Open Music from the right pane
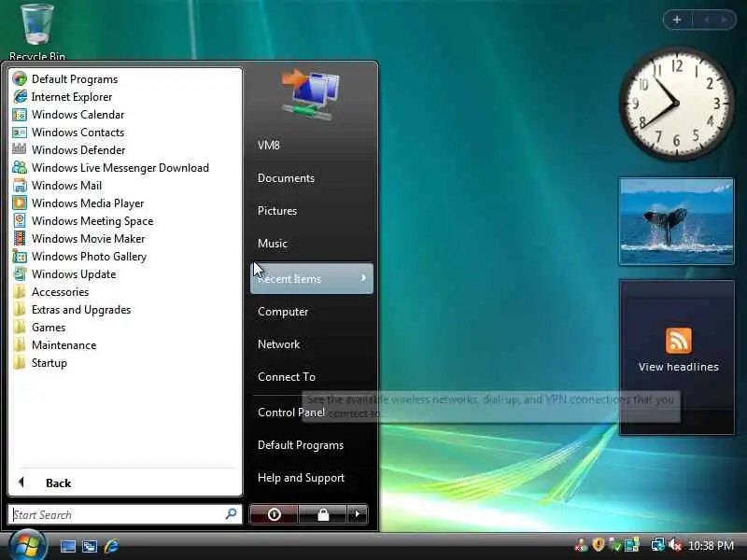Image resolution: width=747 pixels, height=560 pixels. tap(273, 244)
